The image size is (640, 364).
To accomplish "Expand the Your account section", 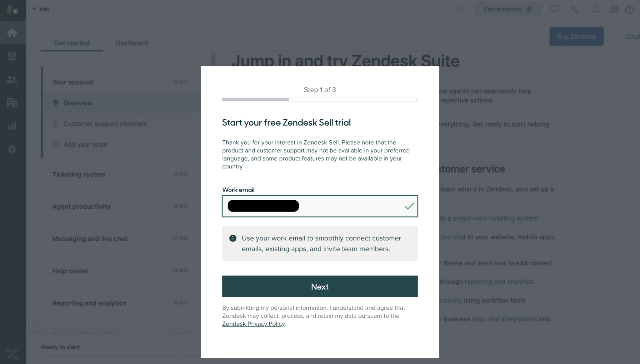I will click(x=73, y=82).
